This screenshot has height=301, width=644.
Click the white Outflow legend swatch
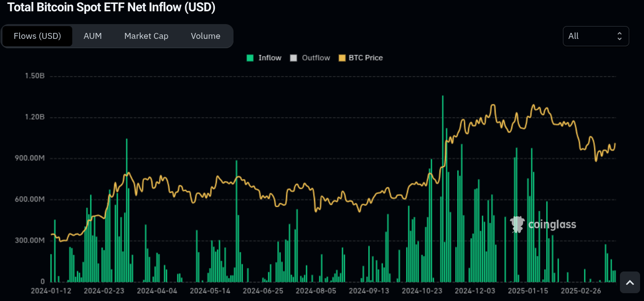pyautogui.click(x=294, y=58)
